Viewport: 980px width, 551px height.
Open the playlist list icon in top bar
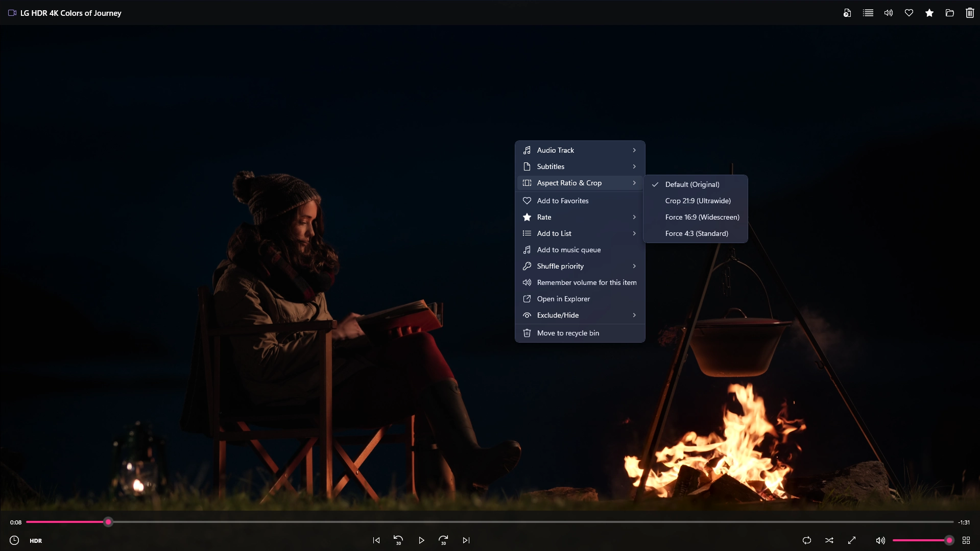pyautogui.click(x=868, y=13)
